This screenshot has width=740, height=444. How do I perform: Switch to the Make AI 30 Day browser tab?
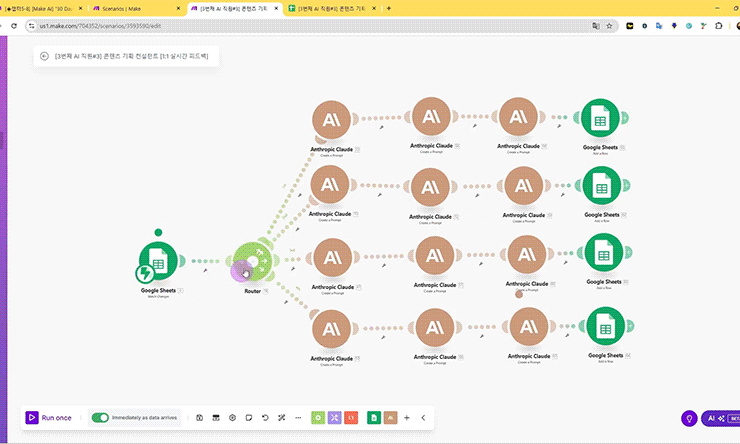point(40,8)
